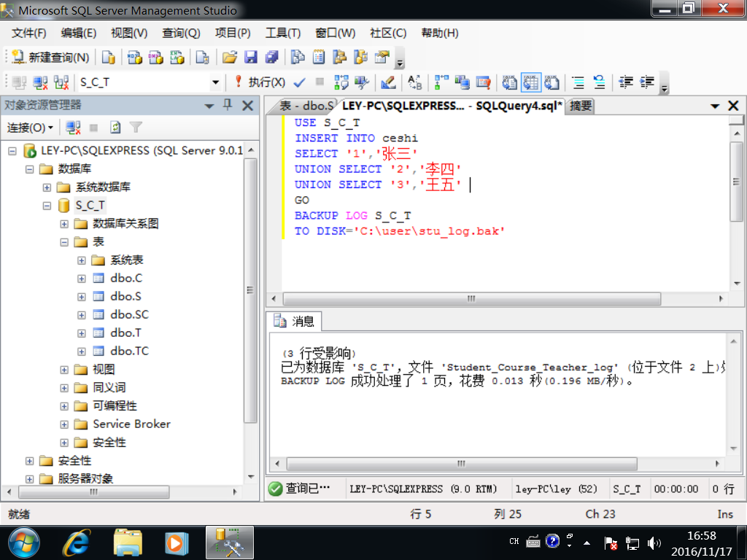This screenshot has height=560, width=747.
Task: Close the SQLQuery4.sql document tab
Action: pyautogui.click(x=733, y=106)
